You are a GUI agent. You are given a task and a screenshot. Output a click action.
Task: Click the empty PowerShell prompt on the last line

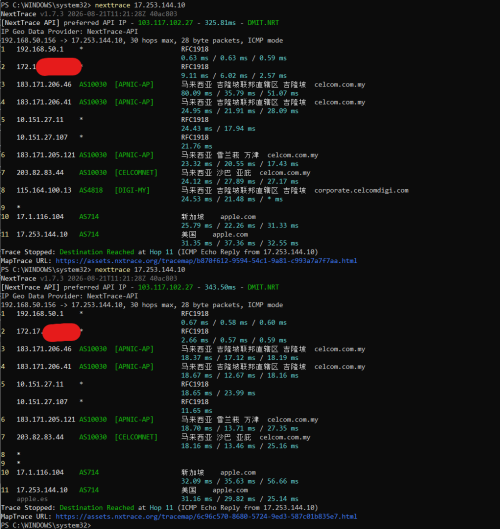click(46, 525)
